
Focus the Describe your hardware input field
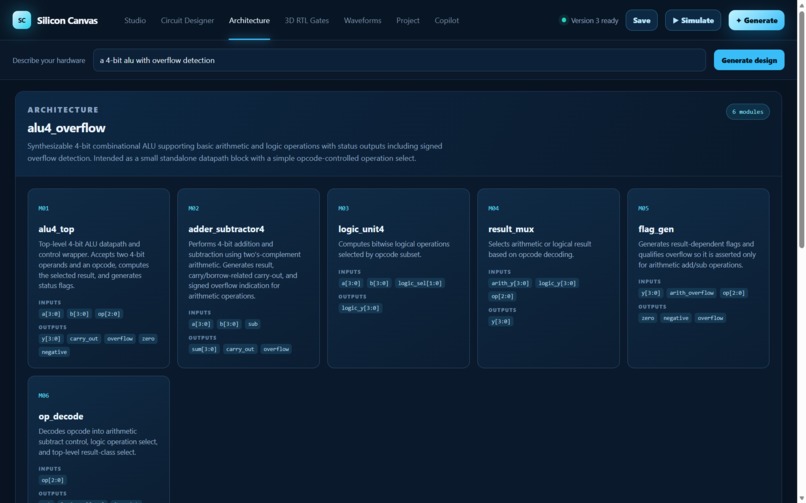399,60
